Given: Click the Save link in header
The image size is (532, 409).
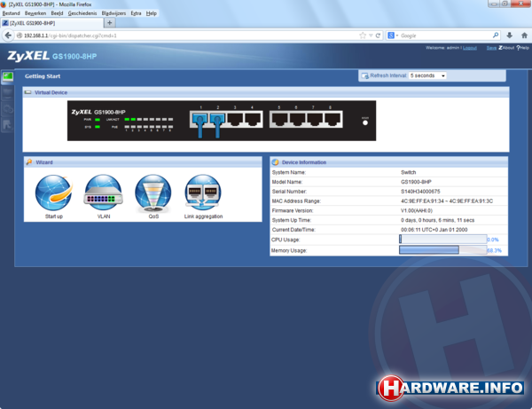Looking at the screenshot, I should (x=491, y=48).
